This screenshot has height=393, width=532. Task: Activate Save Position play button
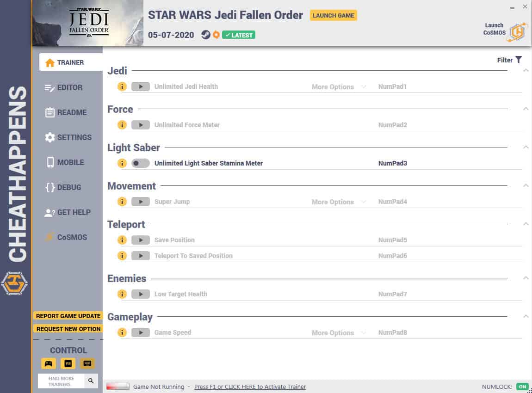141,240
